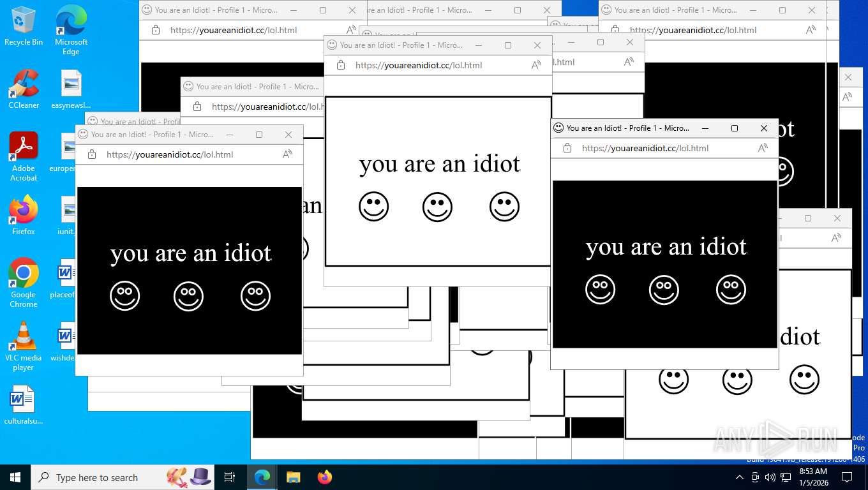The image size is (868, 490).
Task: Open the volume control in system tray
Action: [x=770, y=477]
